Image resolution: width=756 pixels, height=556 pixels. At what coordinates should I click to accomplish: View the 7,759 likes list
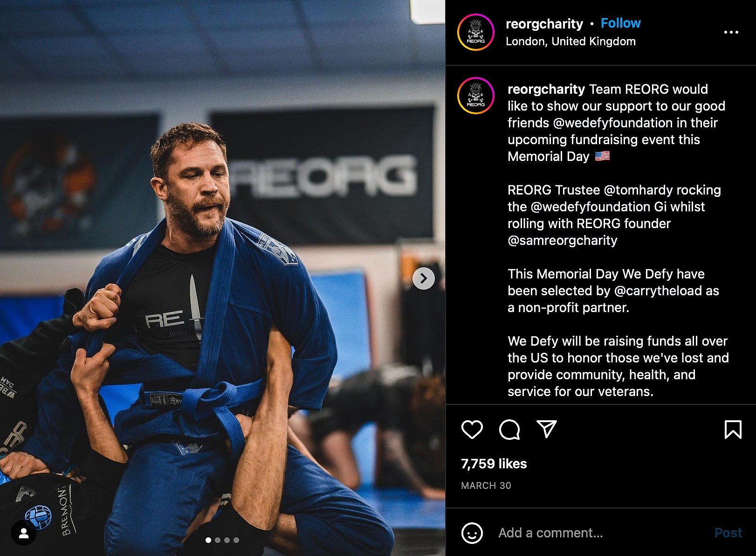[494, 464]
